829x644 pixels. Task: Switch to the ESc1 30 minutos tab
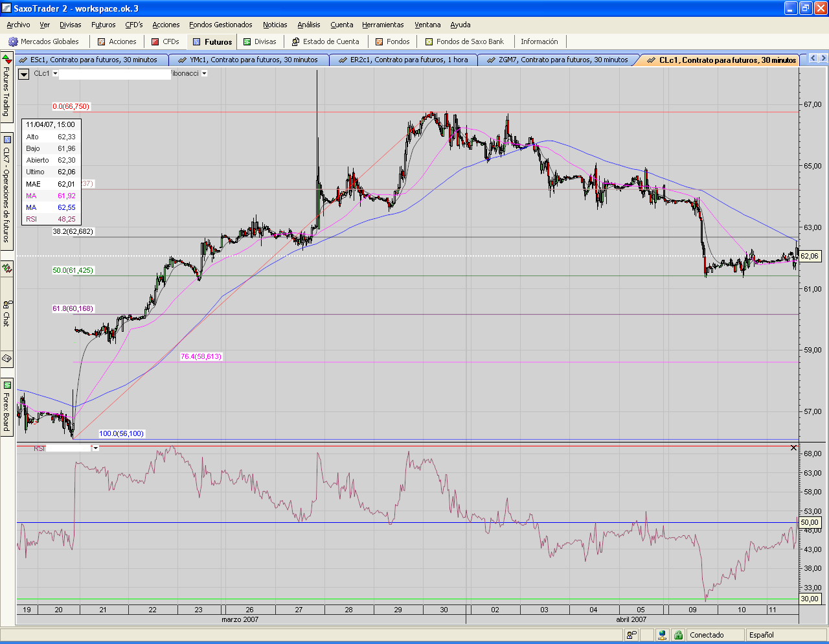coord(93,60)
